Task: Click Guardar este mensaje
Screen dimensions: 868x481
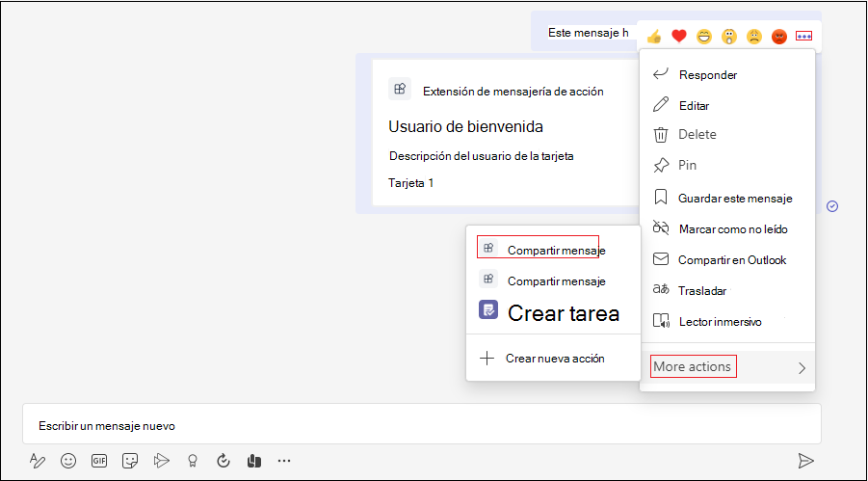Action: [727, 198]
